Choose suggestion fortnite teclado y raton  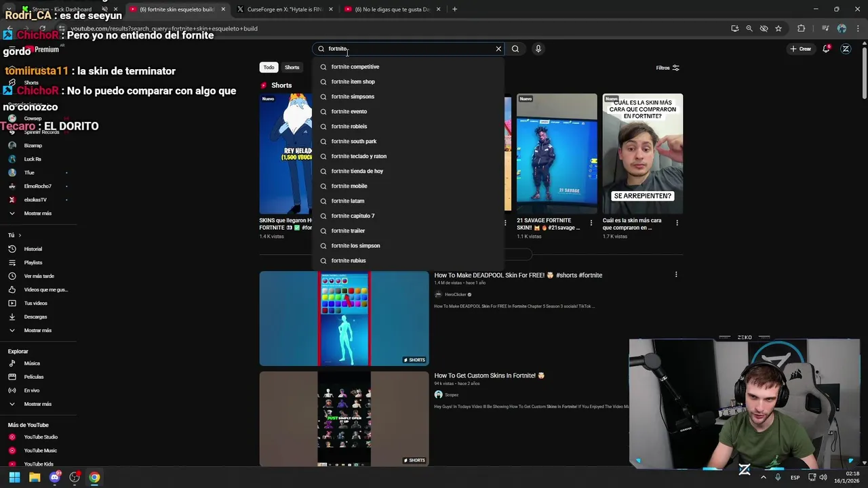408,156
